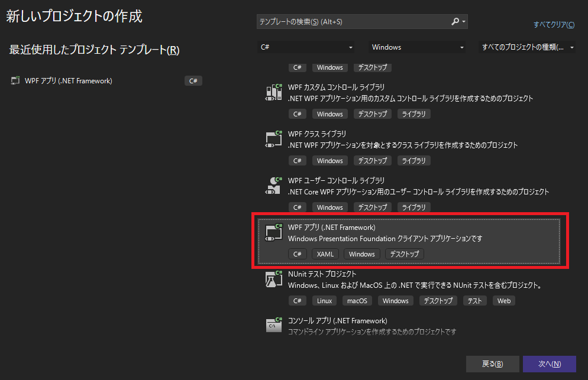This screenshot has height=380, width=588.
Task: Click the Windows tag on NUnit project
Action: pyautogui.click(x=395, y=301)
